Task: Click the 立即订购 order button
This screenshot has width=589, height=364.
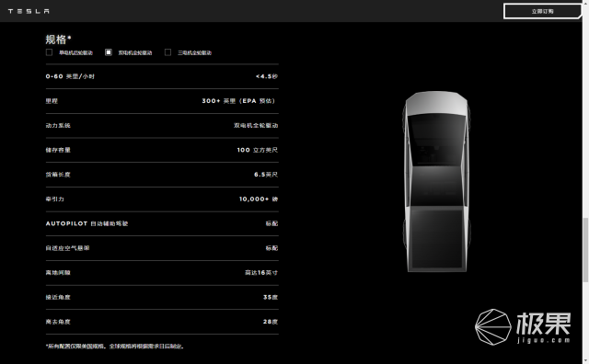Action: click(x=542, y=11)
